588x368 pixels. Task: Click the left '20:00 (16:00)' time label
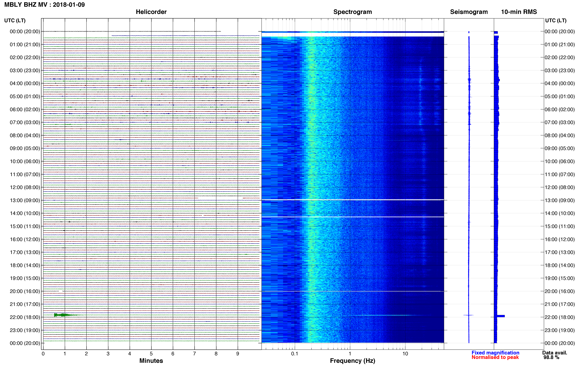(x=25, y=291)
